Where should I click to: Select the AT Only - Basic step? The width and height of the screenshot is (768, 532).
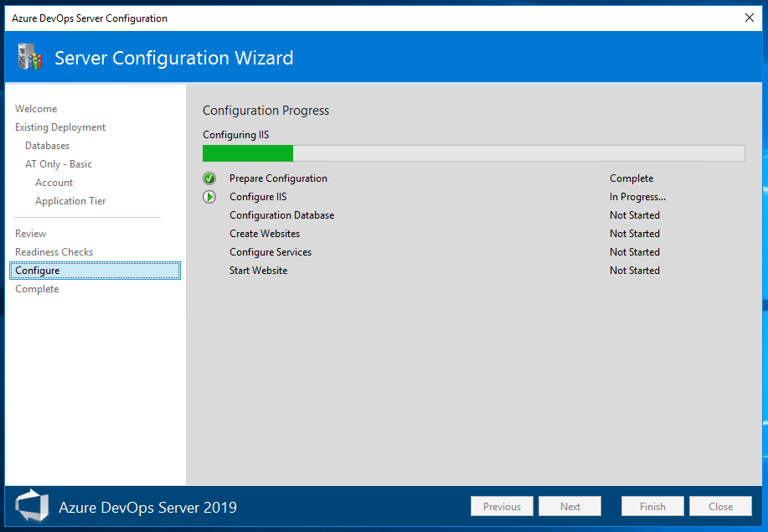tap(59, 164)
